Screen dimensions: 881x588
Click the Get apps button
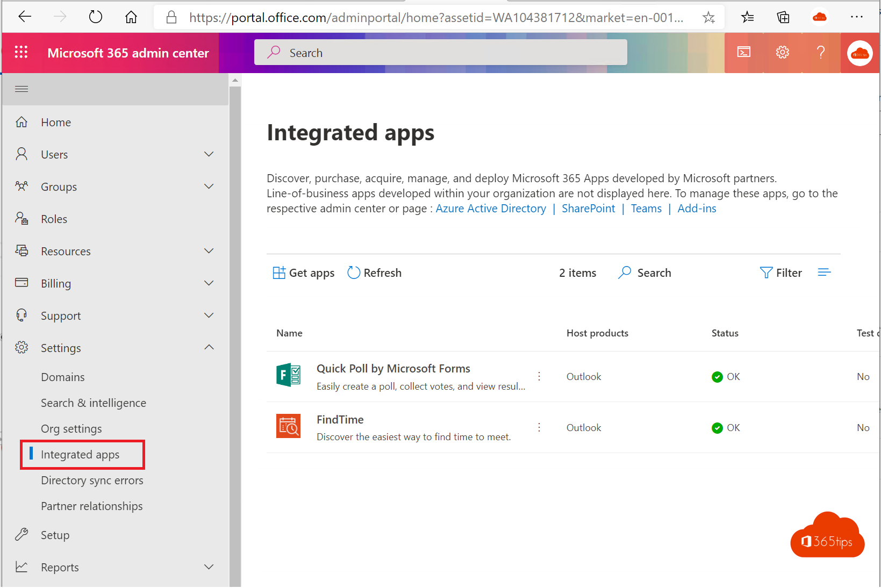[x=304, y=273]
